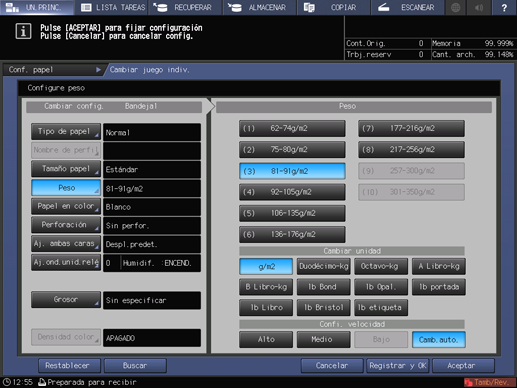The height and width of the screenshot is (388, 517).
Task: Click the Sin especificar thickness value
Action: click(152, 300)
